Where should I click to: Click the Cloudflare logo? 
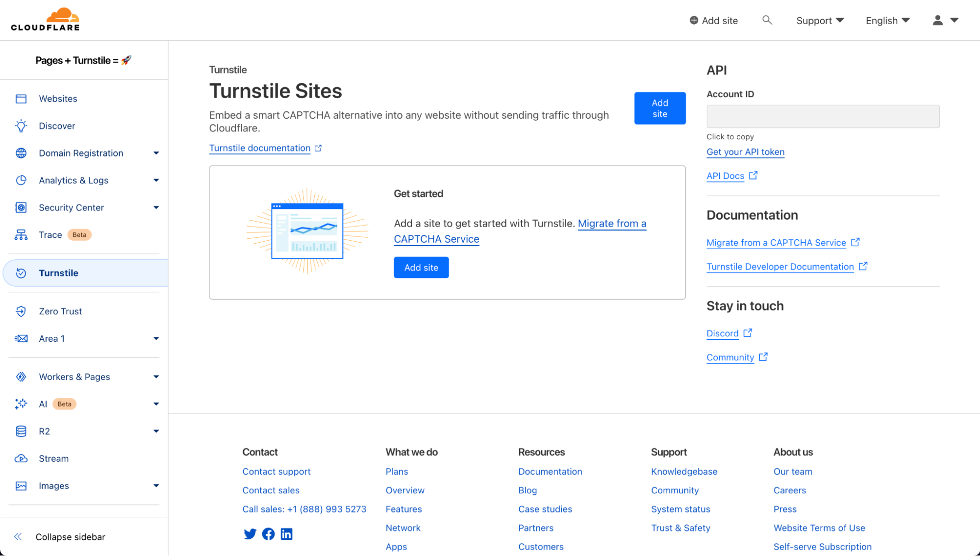pyautogui.click(x=46, y=20)
